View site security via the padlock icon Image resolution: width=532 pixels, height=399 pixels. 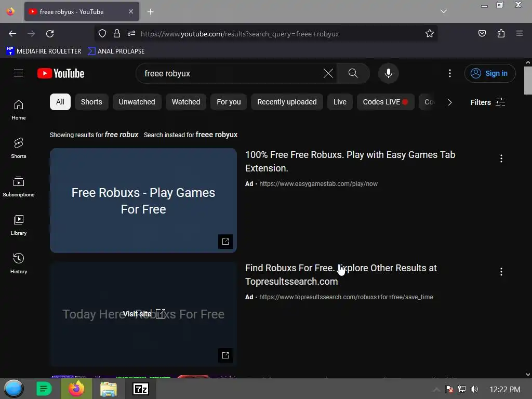(x=117, y=33)
